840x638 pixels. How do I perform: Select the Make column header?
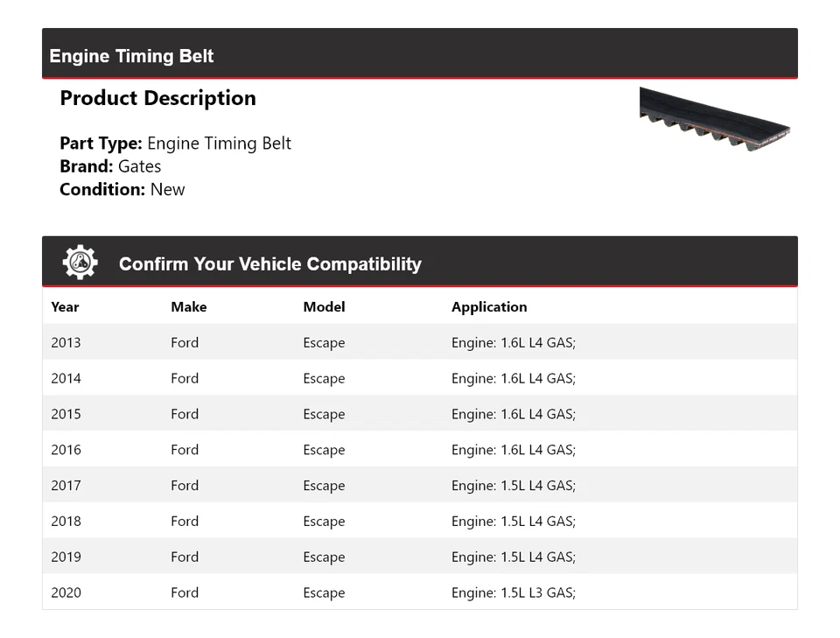pos(188,307)
